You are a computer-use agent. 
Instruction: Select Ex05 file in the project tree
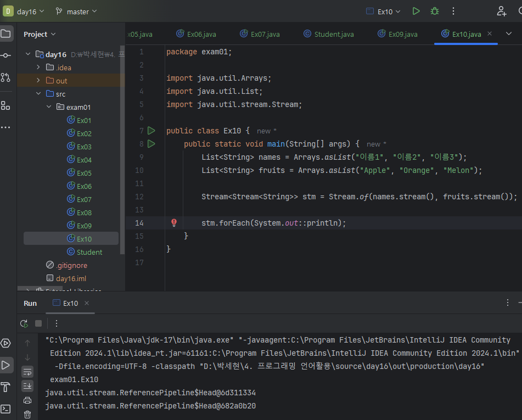pos(84,173)
